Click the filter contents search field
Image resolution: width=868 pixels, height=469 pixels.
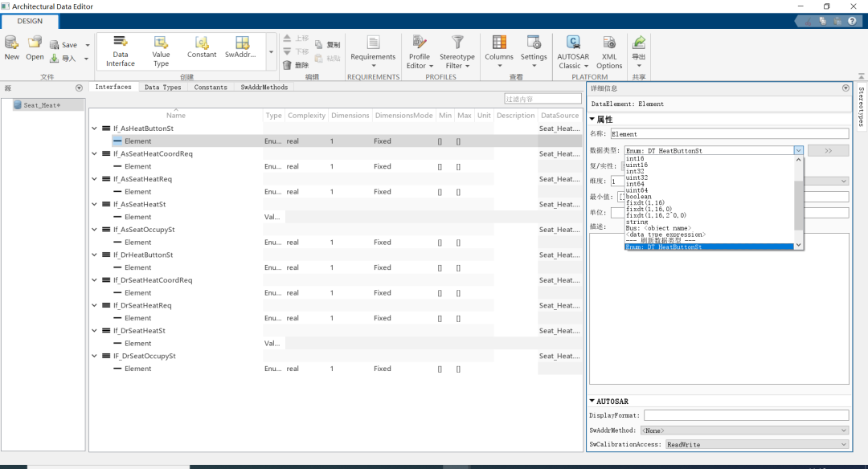[542, 99]
